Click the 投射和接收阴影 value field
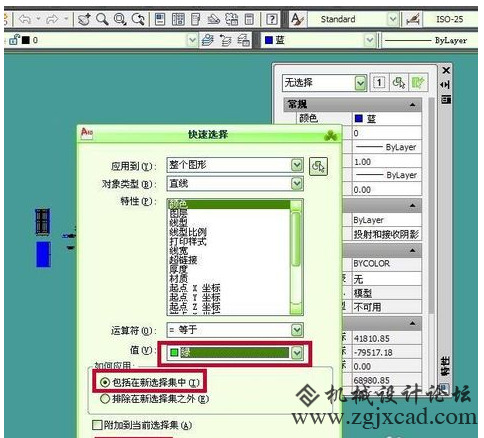484x438 pixels. 387,234
